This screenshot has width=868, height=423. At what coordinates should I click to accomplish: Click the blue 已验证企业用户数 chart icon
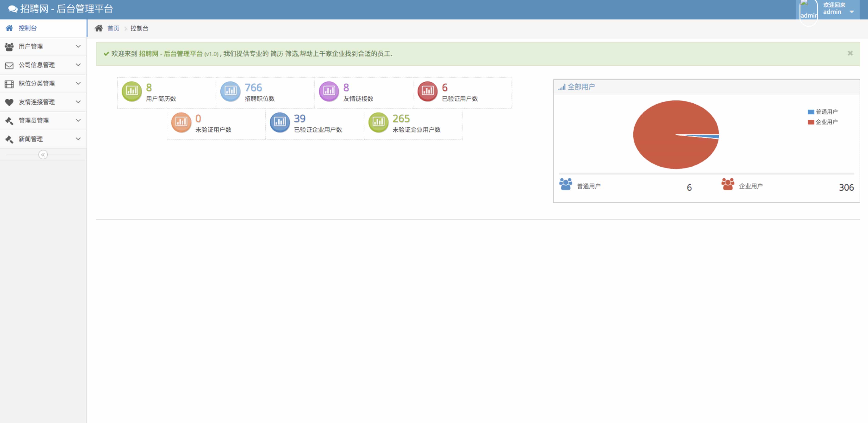click(280, 122)
